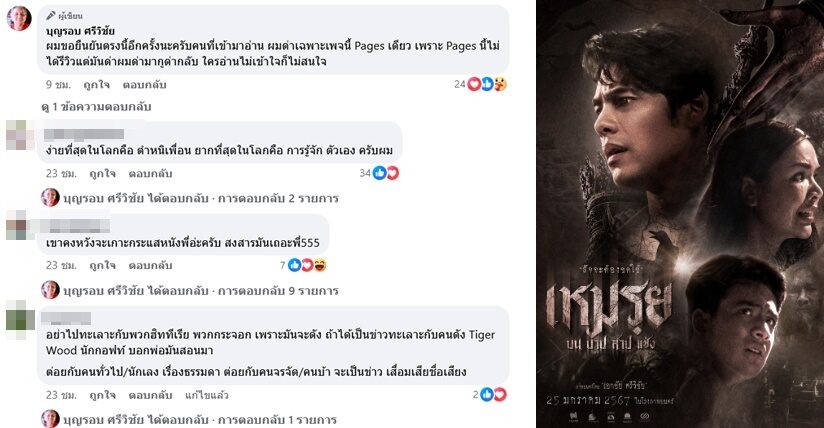
Task: Click 'ตอบกลับ' under the 'เขาคงหวังจะเกาะกระแส' comment
Action: click(150, 266)
